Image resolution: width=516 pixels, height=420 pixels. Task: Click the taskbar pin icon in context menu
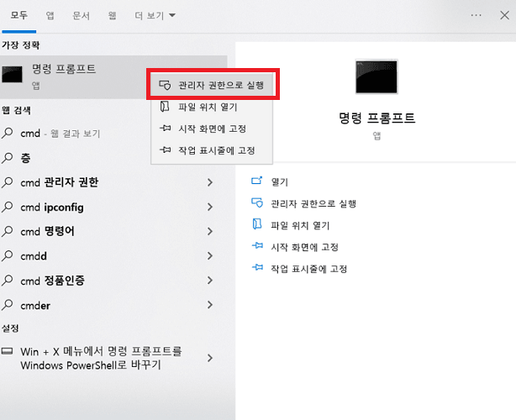coord(165,150)
